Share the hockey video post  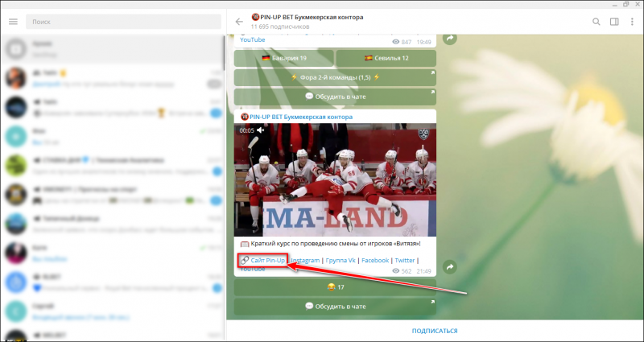pos(450,267)
